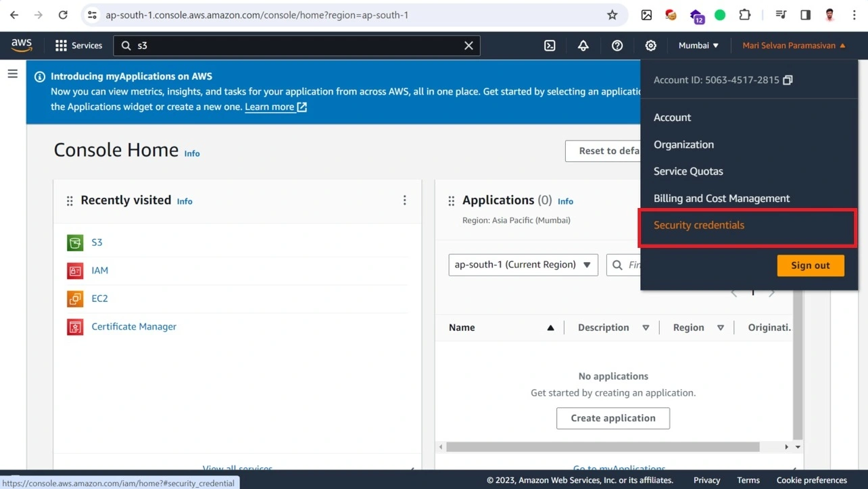Screen dimensions: 868x489
Task: Click the Create application button
Action: [613, 418]
